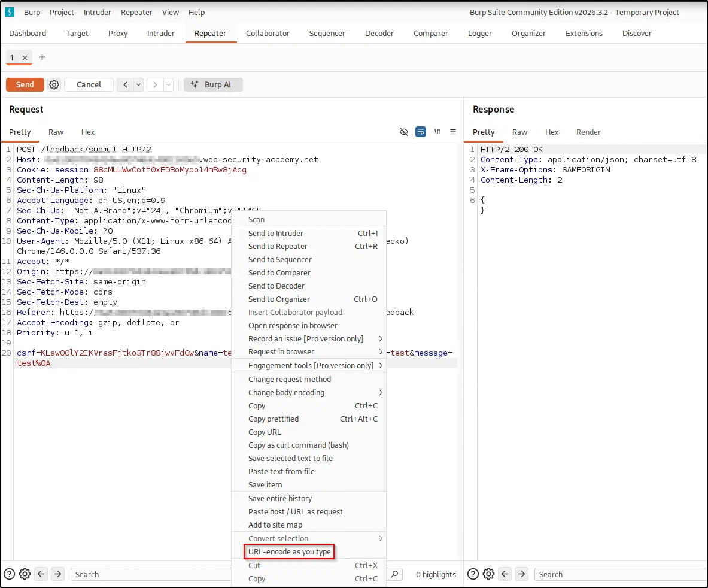Select response Raw view tab
The width and height of the screenshot is (708, 588).
click(519, 132)
